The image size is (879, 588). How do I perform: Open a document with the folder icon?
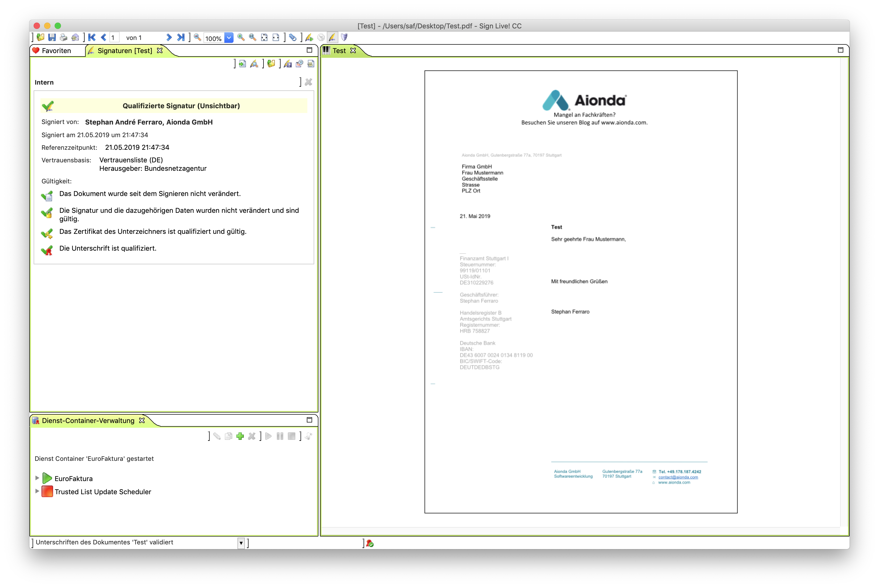tap(40, 38)
